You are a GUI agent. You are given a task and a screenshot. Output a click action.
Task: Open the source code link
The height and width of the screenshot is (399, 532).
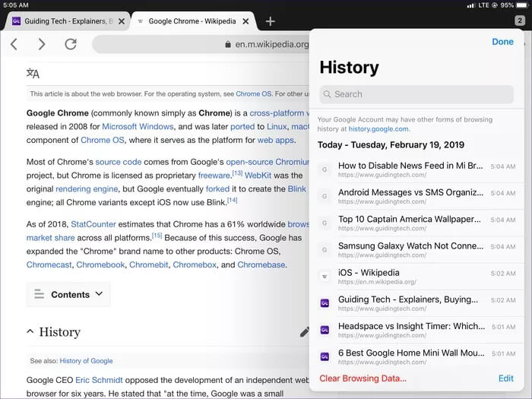[x=119, y=162]
